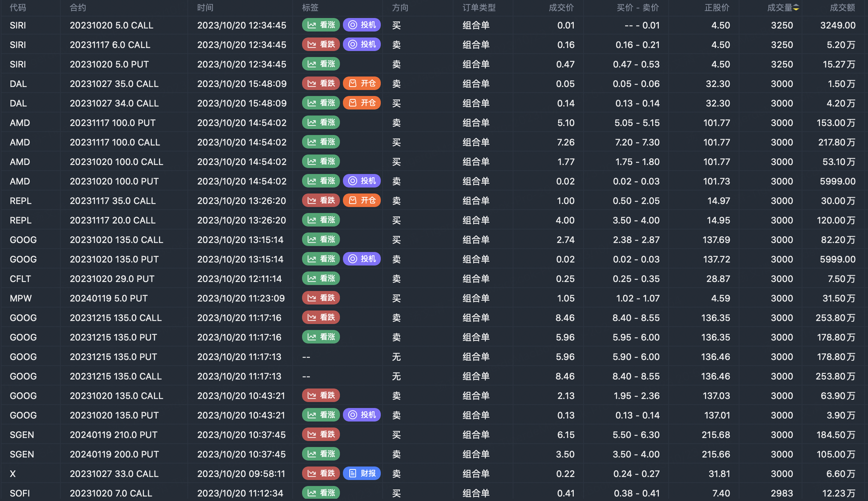Click the 代码 column header
The image size is (868, 501).
(18, 8)
